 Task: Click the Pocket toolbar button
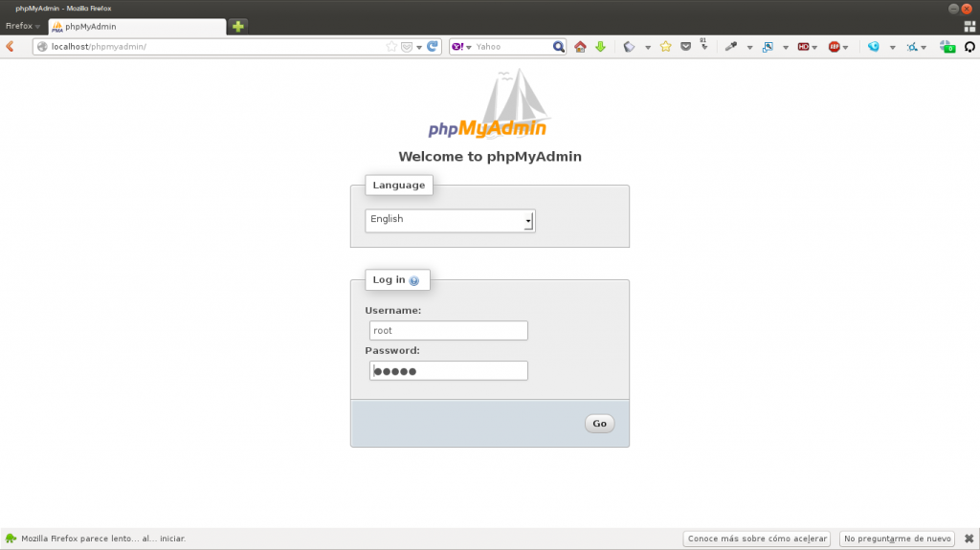coord(685,46)
